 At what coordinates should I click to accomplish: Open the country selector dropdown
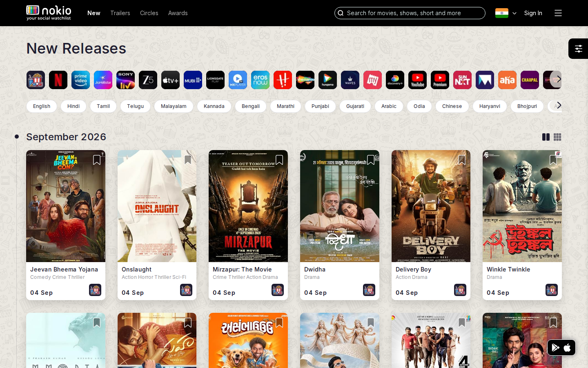(506, 13)
